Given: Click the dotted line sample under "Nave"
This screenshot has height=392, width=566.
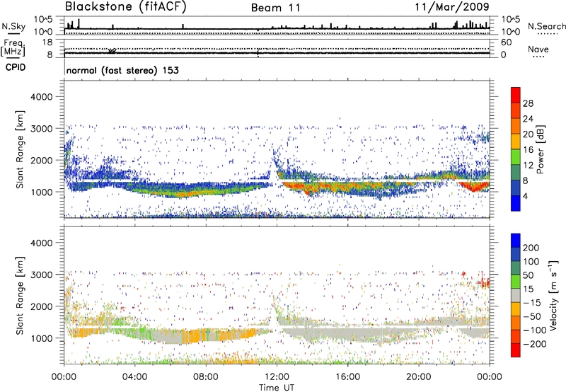Looking at the screenshot, I should click(538, 57).
